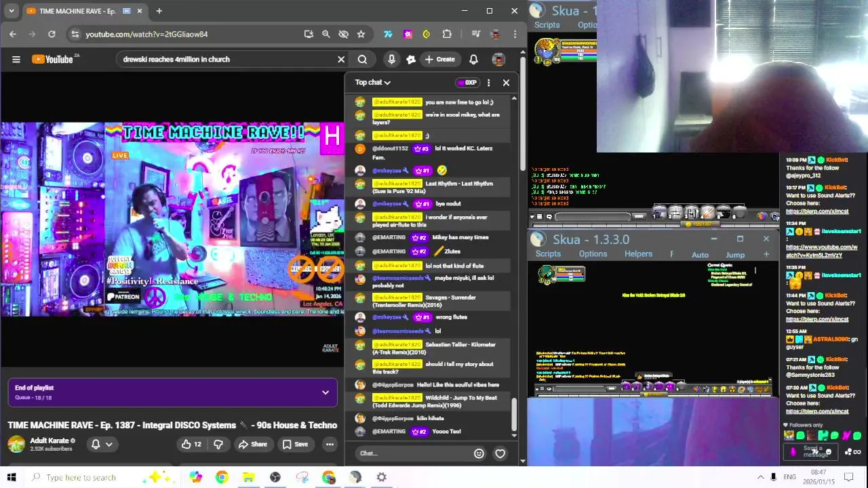The image size is (868, 488).
Task: Play the TIME MACHINE RAVE video player
Action: coord(172,219)
